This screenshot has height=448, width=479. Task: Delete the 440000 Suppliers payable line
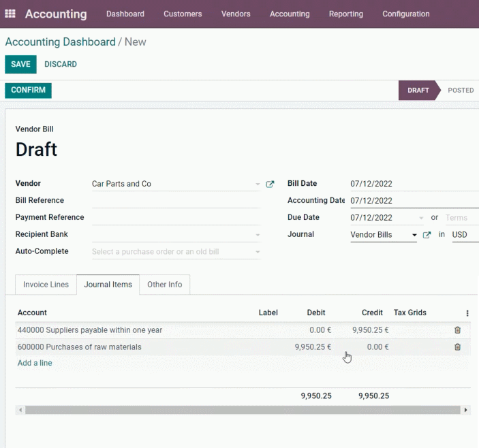[457, 330]
